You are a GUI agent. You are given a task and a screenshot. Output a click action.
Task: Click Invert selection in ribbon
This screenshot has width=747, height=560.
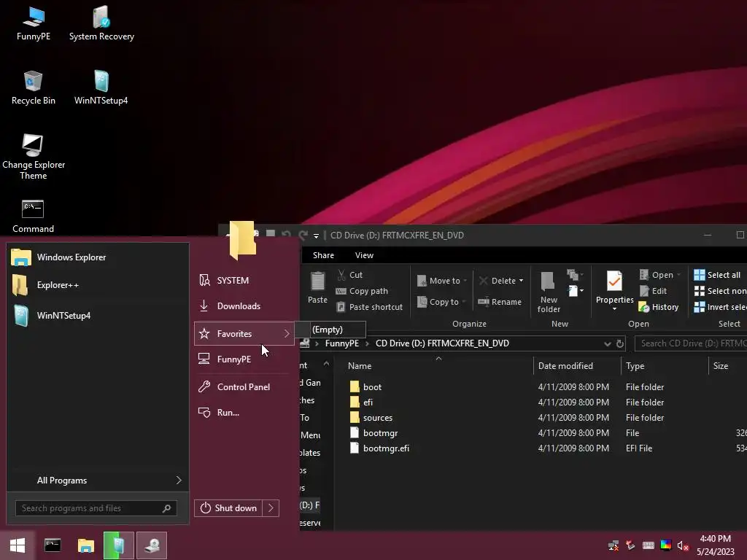[720, 307]
